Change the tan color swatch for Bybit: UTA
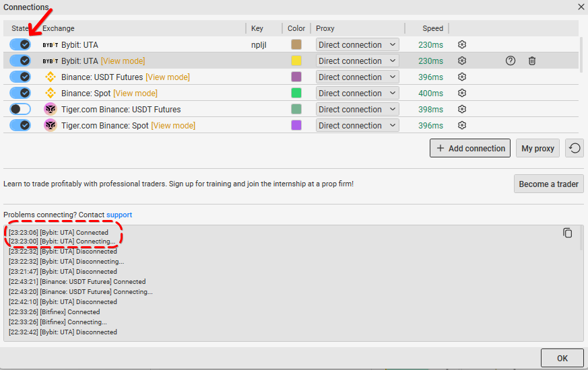This screenshot has height=370, width=588. (x=296, y=44)
